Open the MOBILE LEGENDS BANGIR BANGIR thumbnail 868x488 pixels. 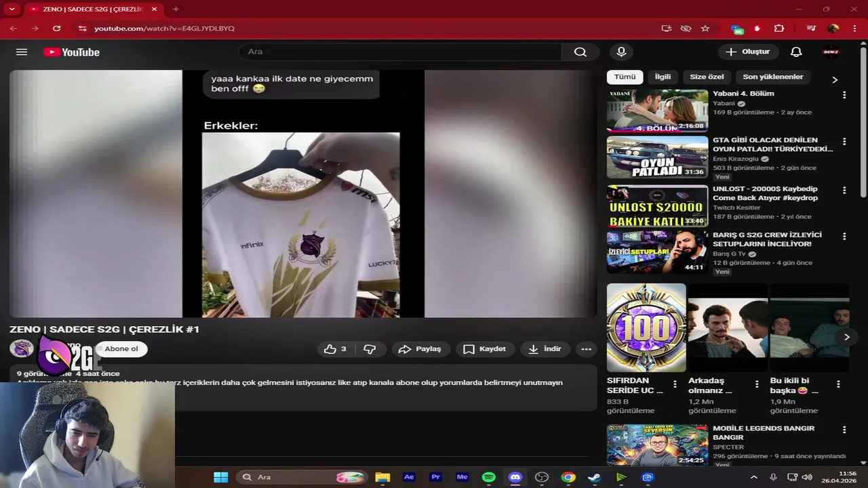(x=657, y=445)
